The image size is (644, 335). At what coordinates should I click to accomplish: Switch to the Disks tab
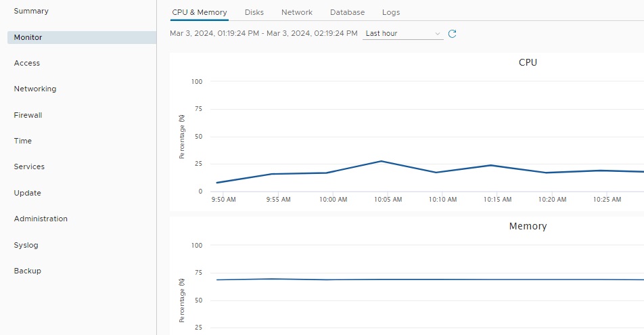pyautogui.click(x=254, y=12)
